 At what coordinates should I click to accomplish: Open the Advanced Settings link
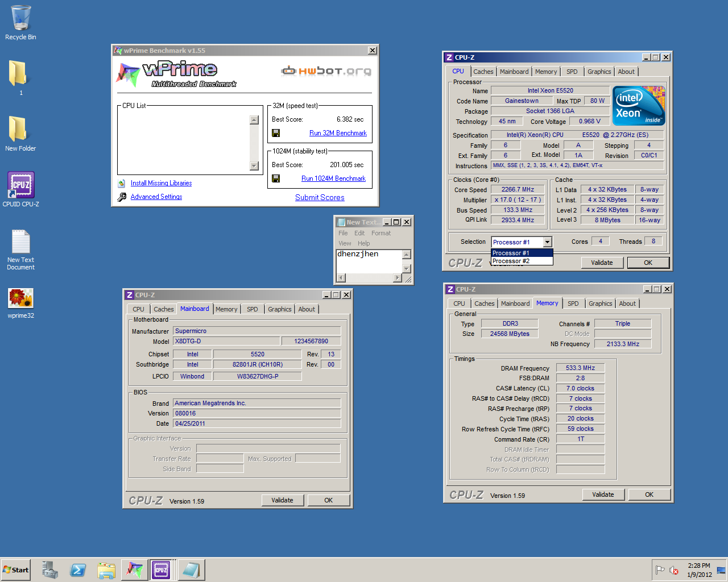[x=156, y=197]
